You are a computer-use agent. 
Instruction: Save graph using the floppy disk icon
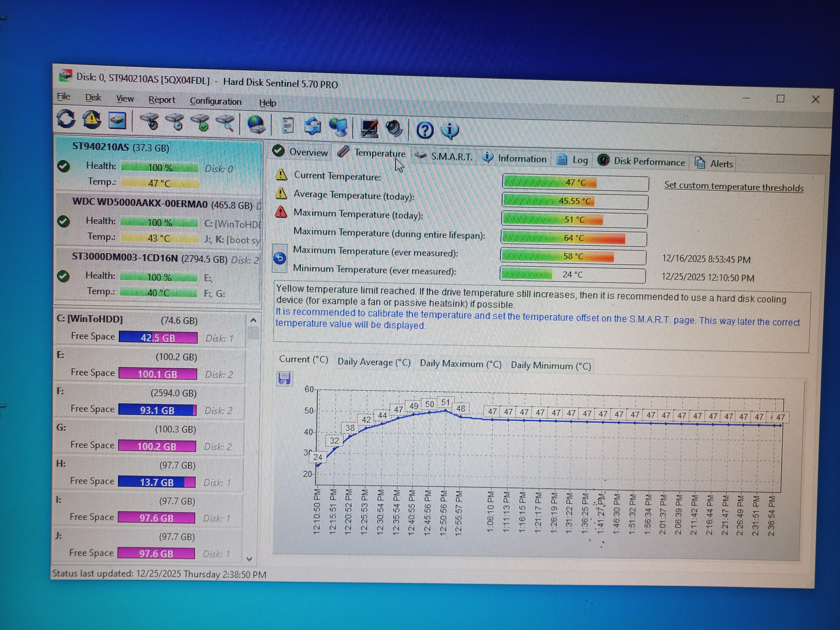[x=284, y=378]
